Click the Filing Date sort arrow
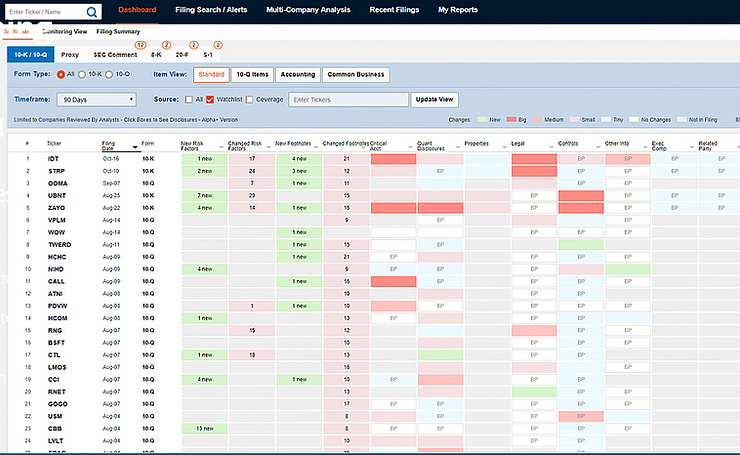740x455 pixels. (x=135, y=148)
